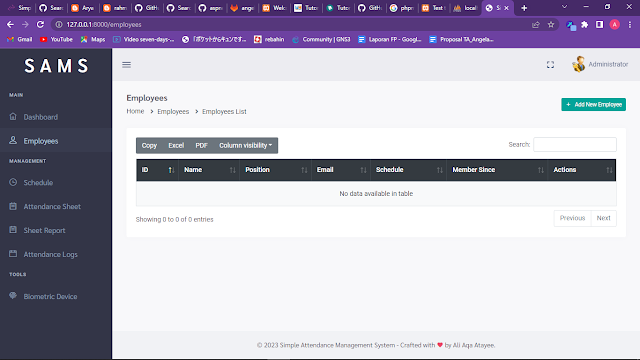Open the tab search chevron
Screen dimensions: 640x360
[564, 7]
